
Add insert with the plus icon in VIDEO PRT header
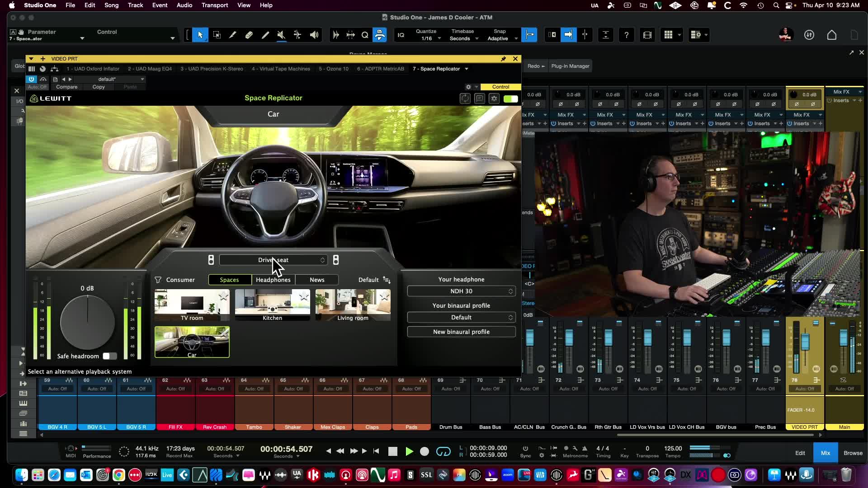point(42,59)
